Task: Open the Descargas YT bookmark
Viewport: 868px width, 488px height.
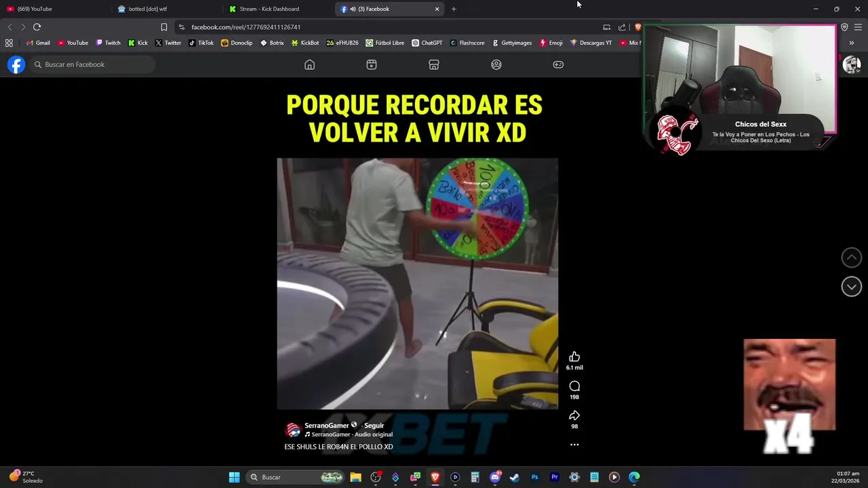Action: pyautogui.click(x=591, y=43)
